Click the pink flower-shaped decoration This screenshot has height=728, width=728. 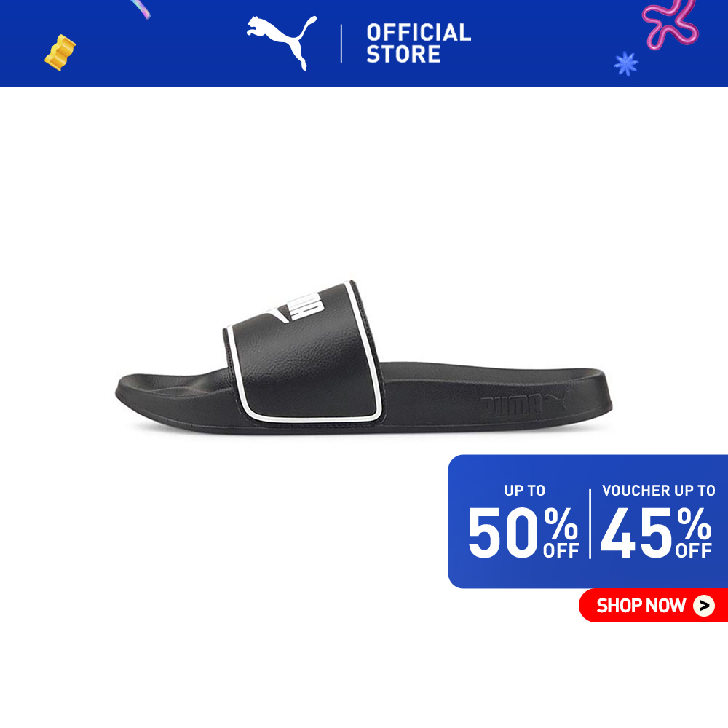pos(670,23)
